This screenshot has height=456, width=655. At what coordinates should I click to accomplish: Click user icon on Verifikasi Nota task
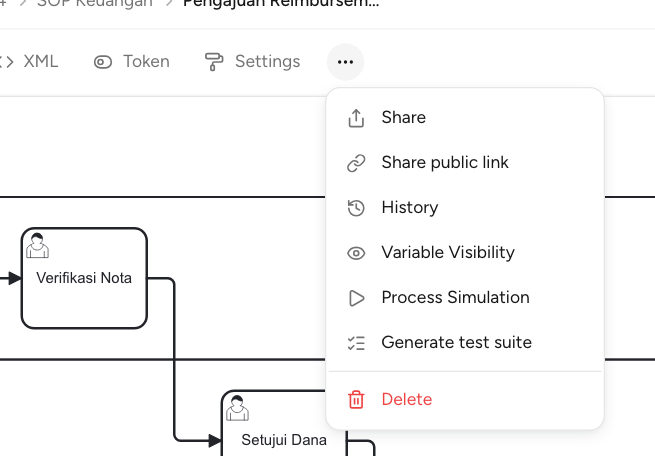[x=37, y=246]
